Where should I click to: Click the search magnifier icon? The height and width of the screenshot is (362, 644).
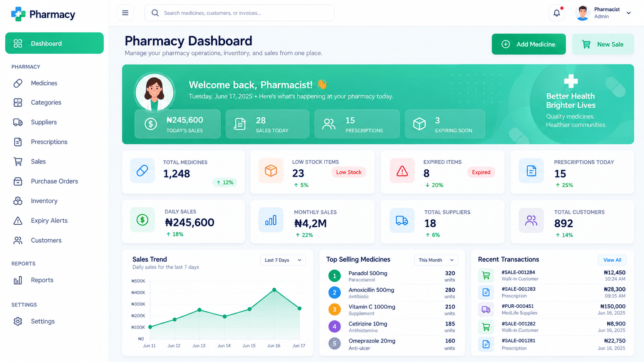(x=155, y=13)
